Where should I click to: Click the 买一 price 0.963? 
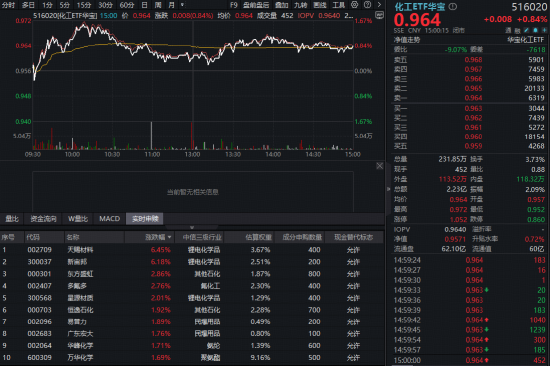tap(473, 108)
